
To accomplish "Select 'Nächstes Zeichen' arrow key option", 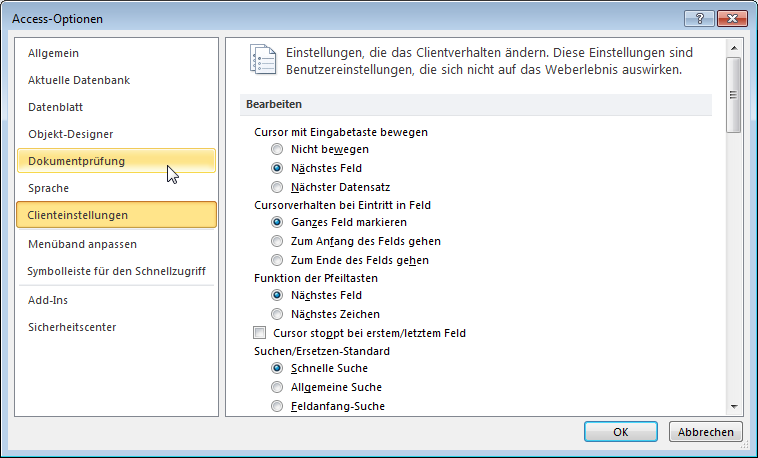I will 278,314.
